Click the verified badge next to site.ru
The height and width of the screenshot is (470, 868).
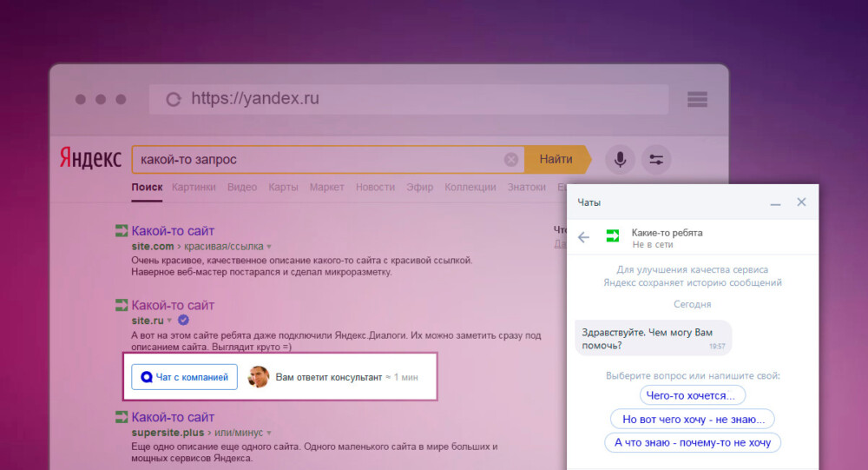184,320
